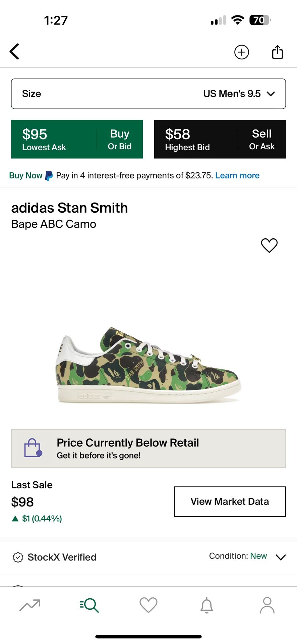Tap the plus circle add icon

coord(241,52)
